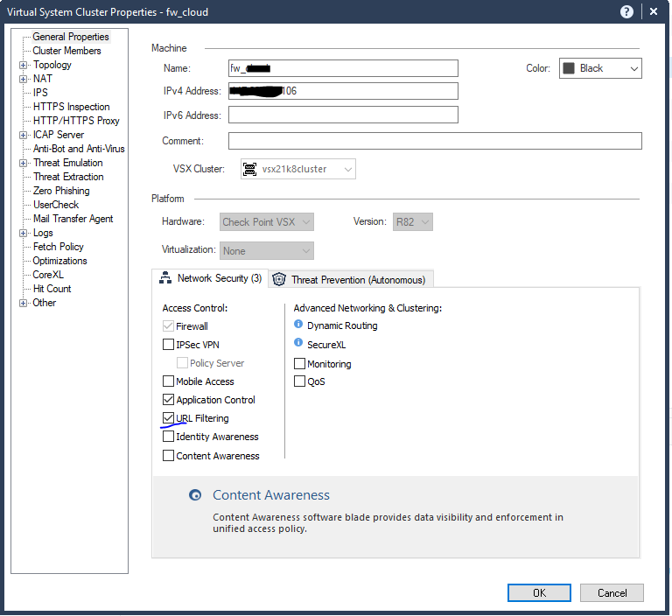Click the SecureXL info icon

tap(298, 342)
